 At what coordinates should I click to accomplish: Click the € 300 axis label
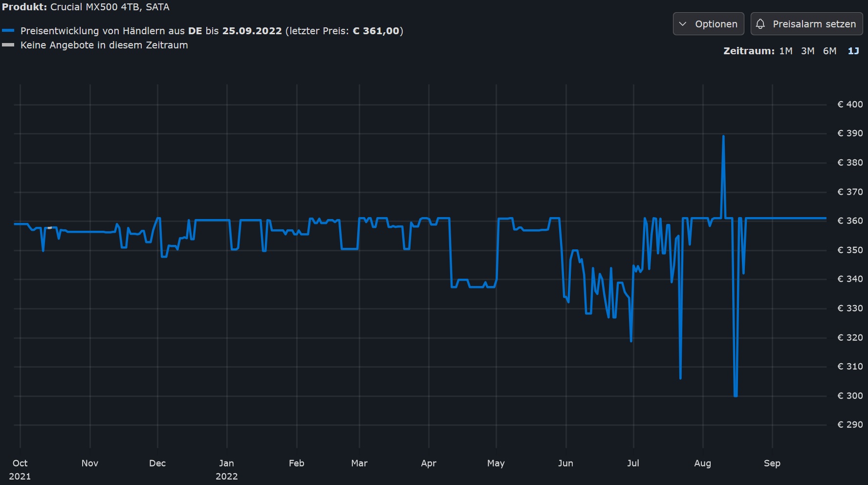pyautogui.click(x=850, y=396)
